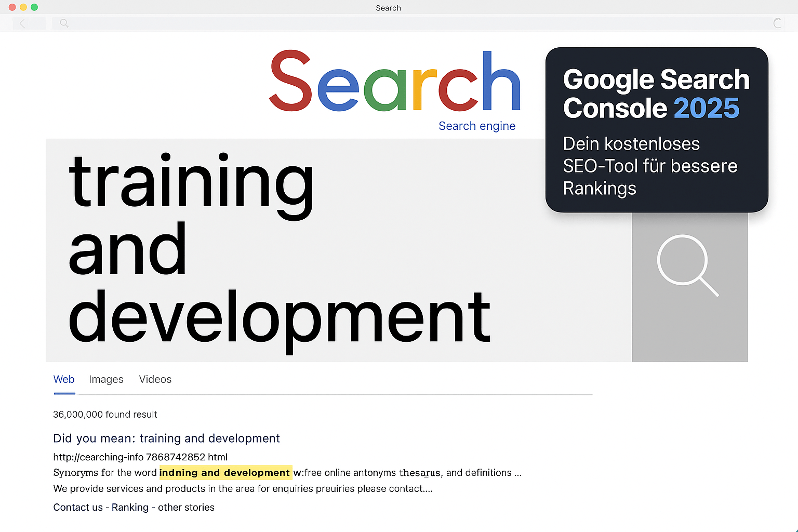Select the highlighted synonym text

tap(225, 473)
